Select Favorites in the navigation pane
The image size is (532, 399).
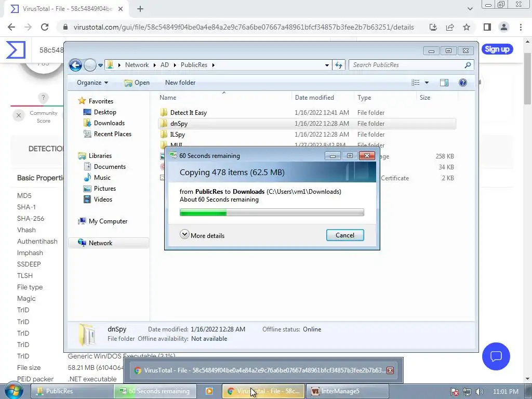(x=96, y=101)
